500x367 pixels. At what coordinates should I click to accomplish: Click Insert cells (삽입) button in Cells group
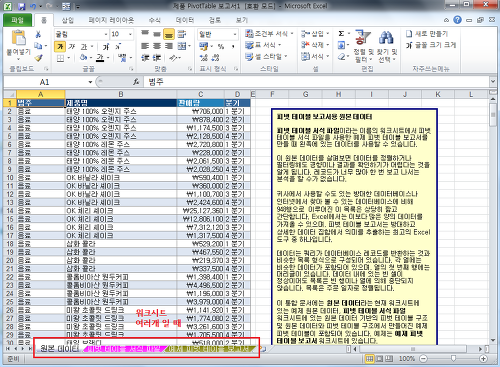[x=315, y=34]
